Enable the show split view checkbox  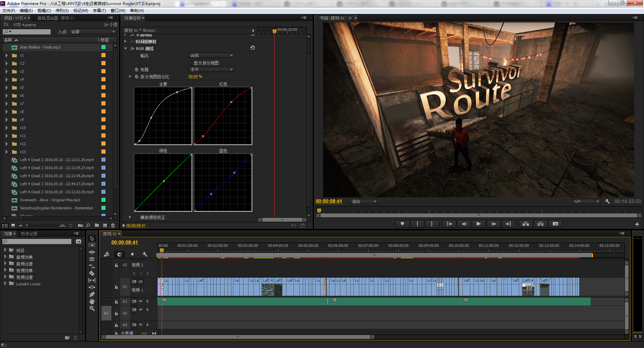click(x=190, y=63)
